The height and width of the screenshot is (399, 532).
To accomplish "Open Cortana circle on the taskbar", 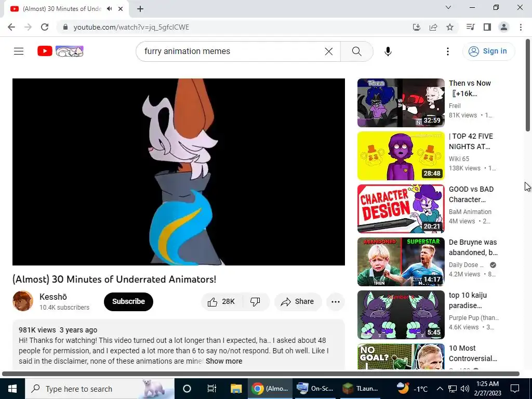I will tap(187, 389).
